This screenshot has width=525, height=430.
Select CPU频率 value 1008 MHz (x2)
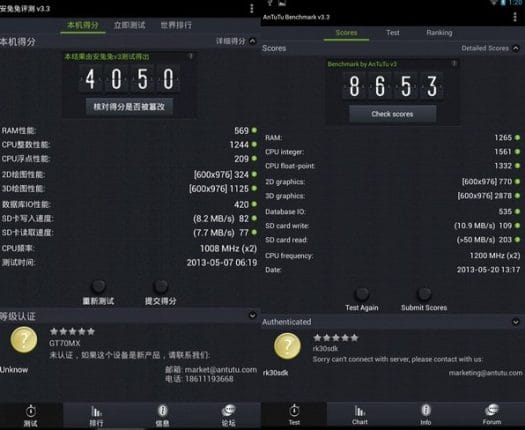(x=228, y=248)
